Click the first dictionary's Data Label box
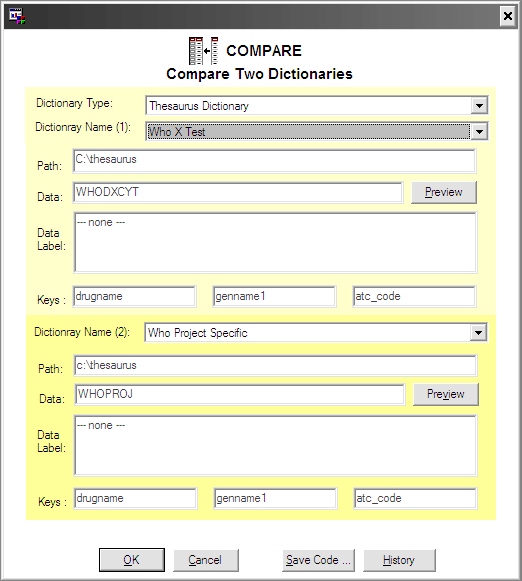 [275, 242]
